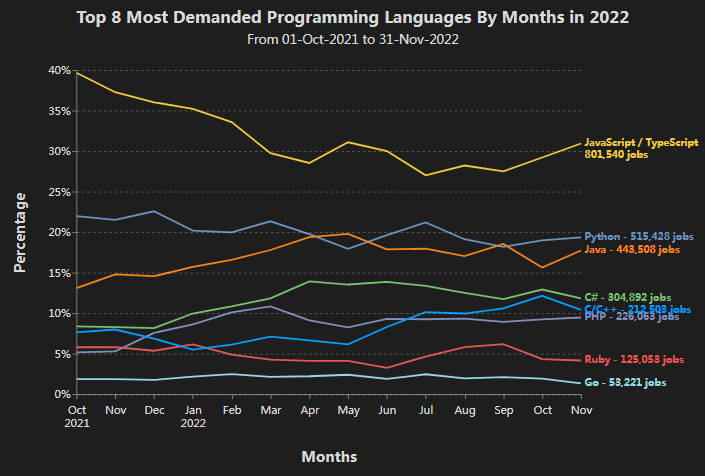Select the Jan 2022 x-axis tick

(193, 415)
